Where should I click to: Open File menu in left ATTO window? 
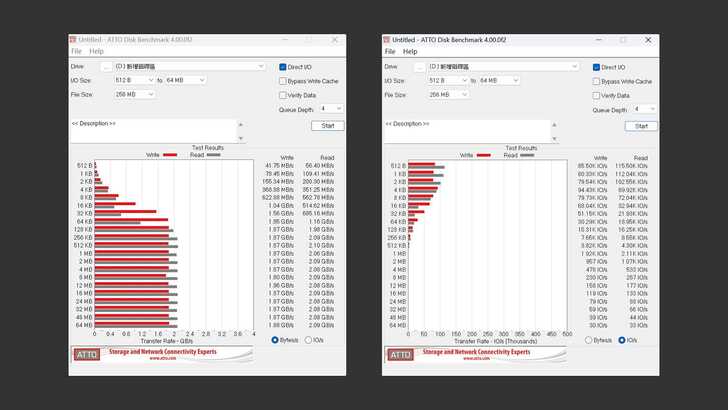76,51
